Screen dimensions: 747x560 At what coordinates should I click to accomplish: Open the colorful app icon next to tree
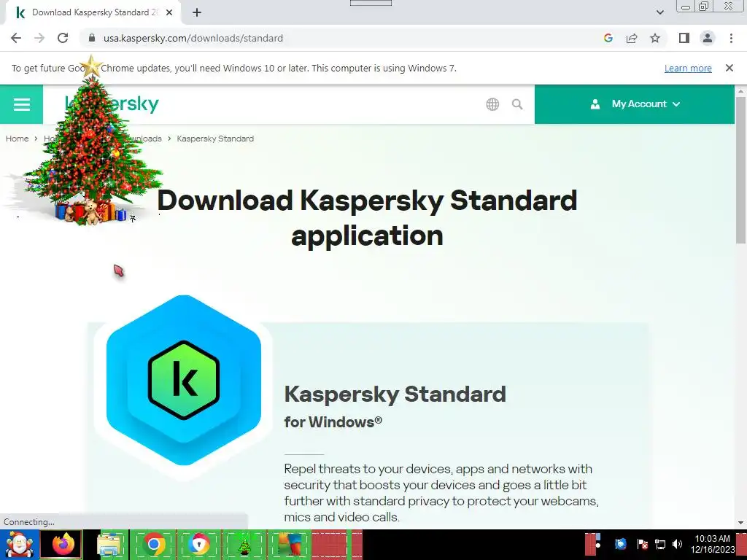point(290,544)
